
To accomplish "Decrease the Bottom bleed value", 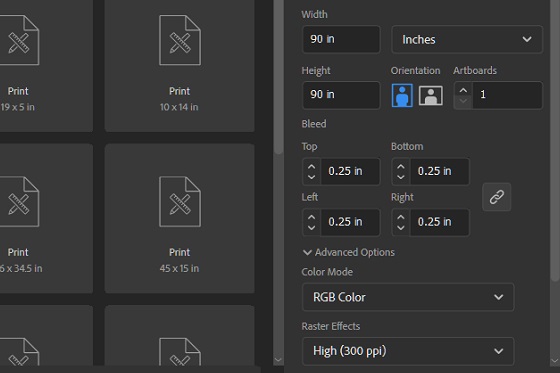I will click(x=401, y=177).
